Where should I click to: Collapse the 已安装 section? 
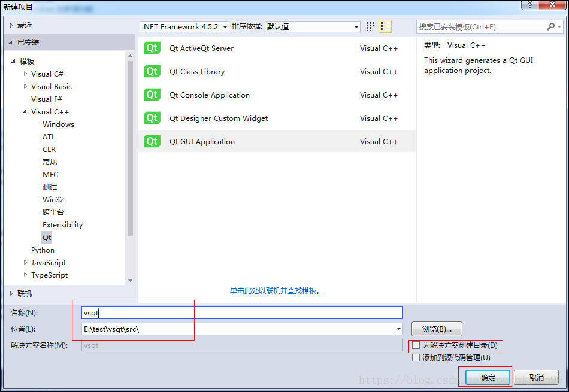pyautogui.click(x=11, y=42)
